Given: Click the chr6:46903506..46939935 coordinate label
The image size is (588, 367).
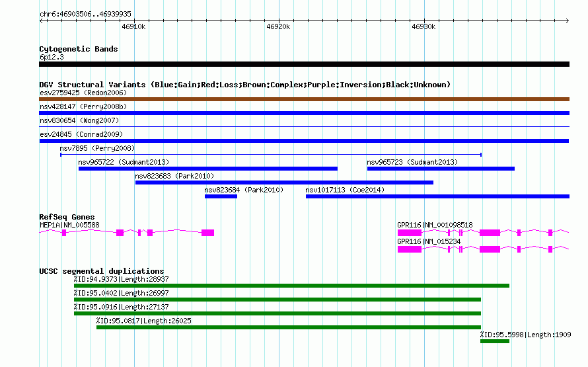Looking at the screenshot, I should pos(85,15).
